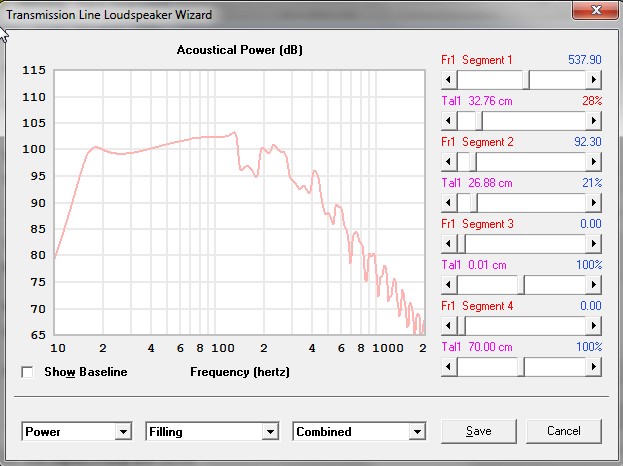The height and width of the screenshot is (466, 623).
Task: Click right arrow of Tal1 70.00 cm slider
Action: coord(594,367)
